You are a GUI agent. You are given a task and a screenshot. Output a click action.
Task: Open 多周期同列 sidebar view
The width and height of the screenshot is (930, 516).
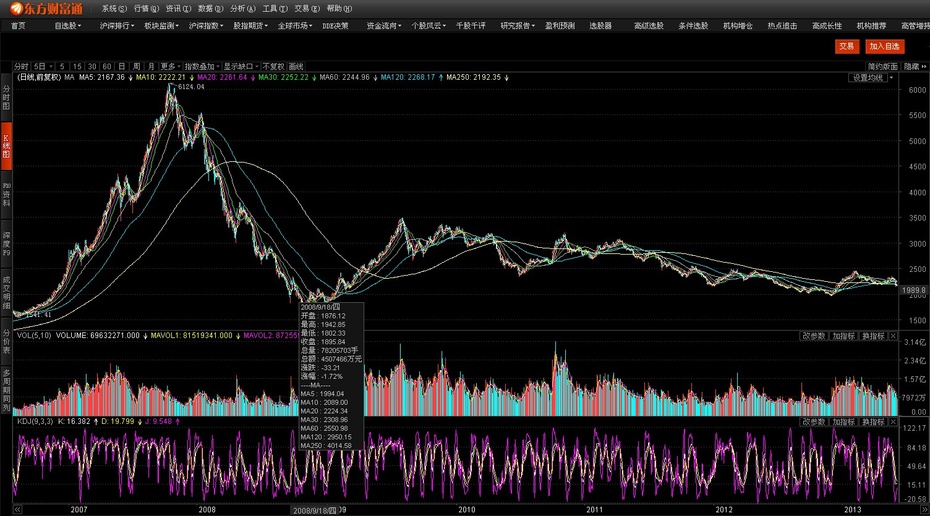click(x=6, y=390)
